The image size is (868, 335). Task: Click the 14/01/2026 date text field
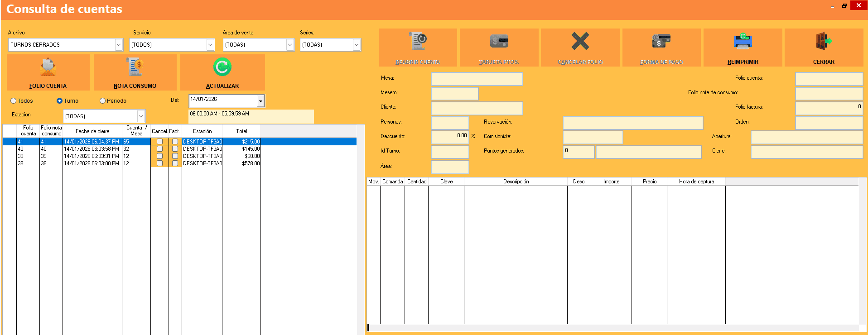pyautogui.click(x=223, y=100)
